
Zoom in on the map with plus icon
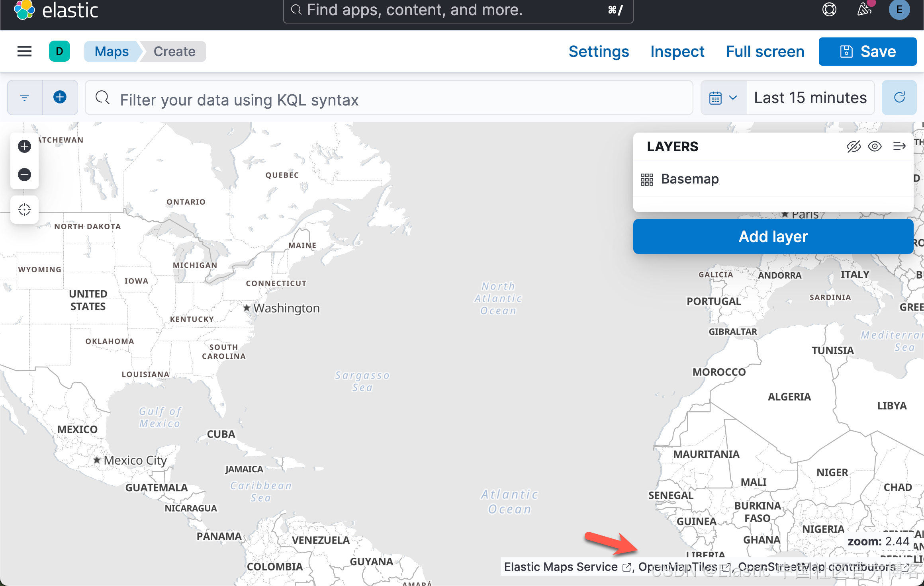click(x=24, y=146)
